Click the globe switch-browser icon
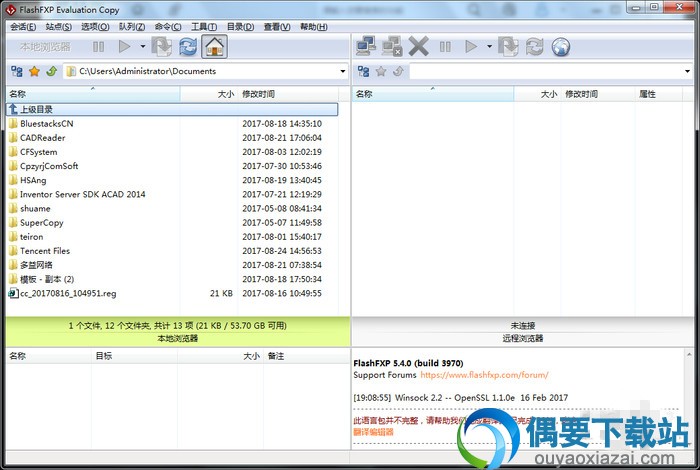700x470 pixels. pyautogui.click(x=561, y=46)
